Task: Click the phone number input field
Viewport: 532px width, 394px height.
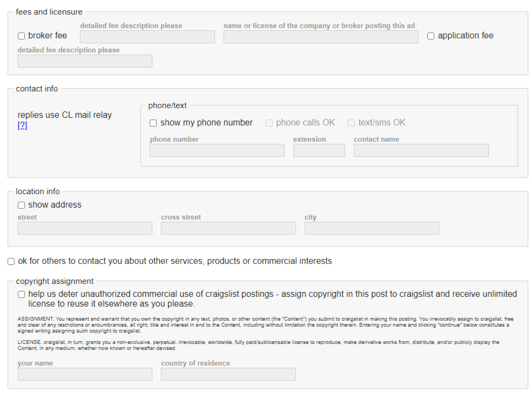Action: click(x=217, y=150)
